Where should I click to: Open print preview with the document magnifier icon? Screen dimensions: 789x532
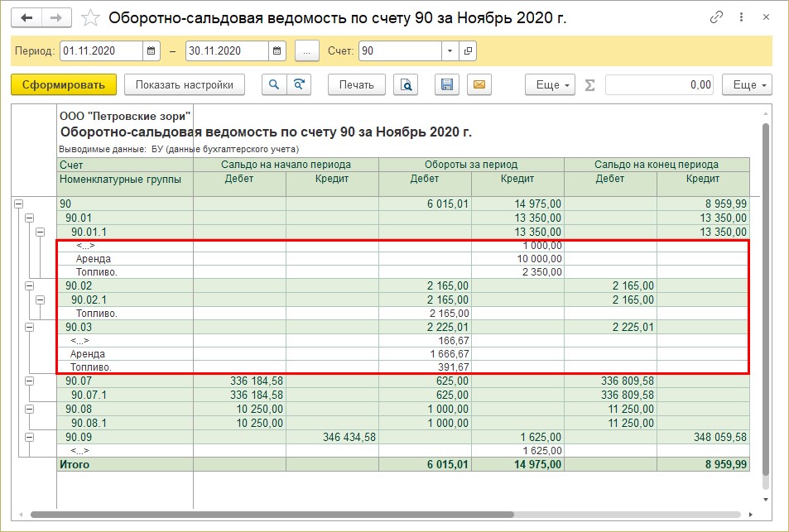(x=407, y=84)
